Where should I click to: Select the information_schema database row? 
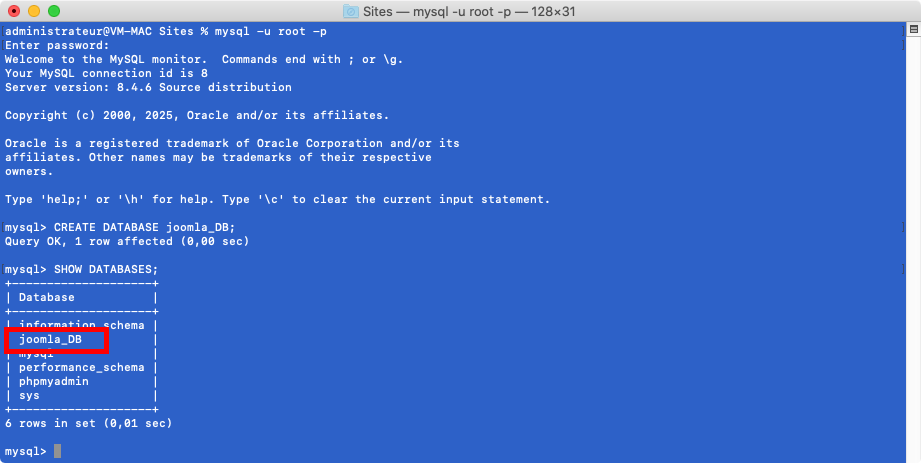[81, 325]
